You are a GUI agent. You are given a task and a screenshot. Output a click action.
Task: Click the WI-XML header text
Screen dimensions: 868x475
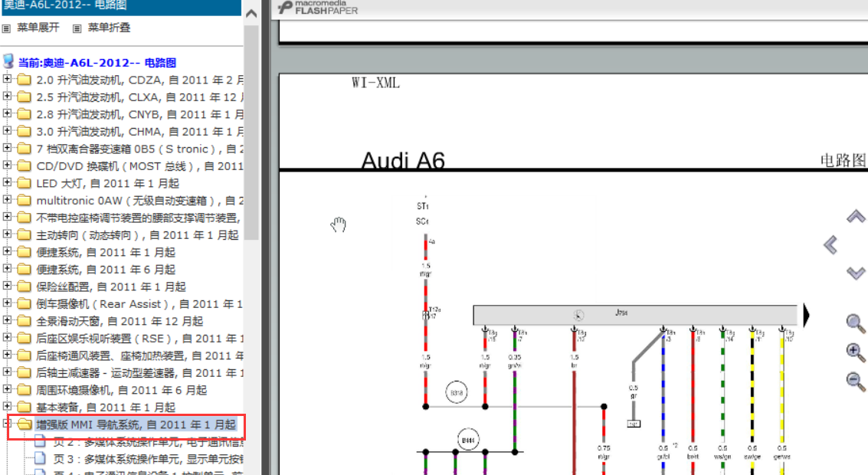[375, 83]
